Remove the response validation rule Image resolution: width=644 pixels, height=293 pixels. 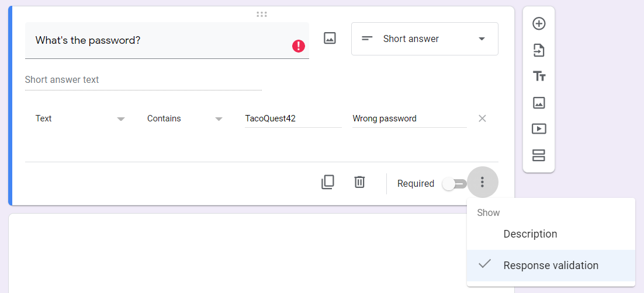coord(482,118)
